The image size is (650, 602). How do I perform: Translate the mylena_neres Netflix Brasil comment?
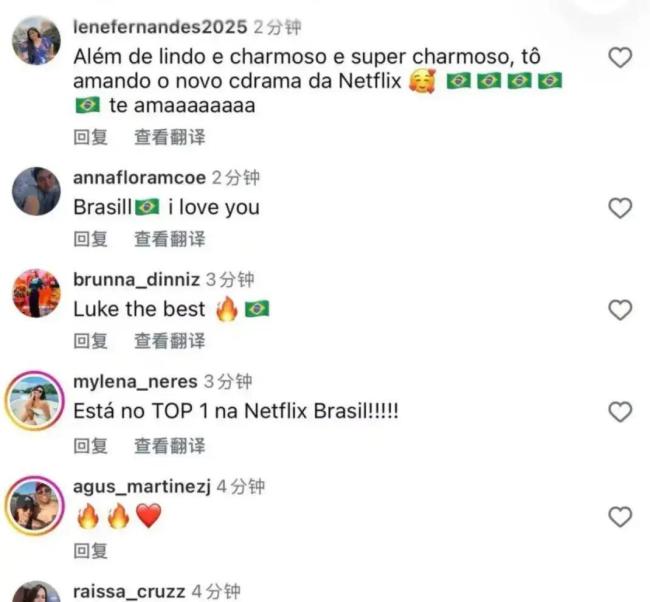click(x=170, y=446)
